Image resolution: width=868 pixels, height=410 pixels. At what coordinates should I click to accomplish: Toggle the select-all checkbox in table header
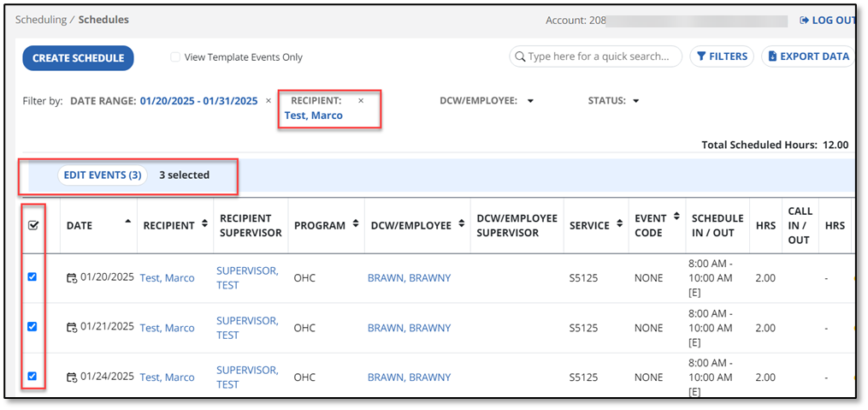[x=32, y=225]
